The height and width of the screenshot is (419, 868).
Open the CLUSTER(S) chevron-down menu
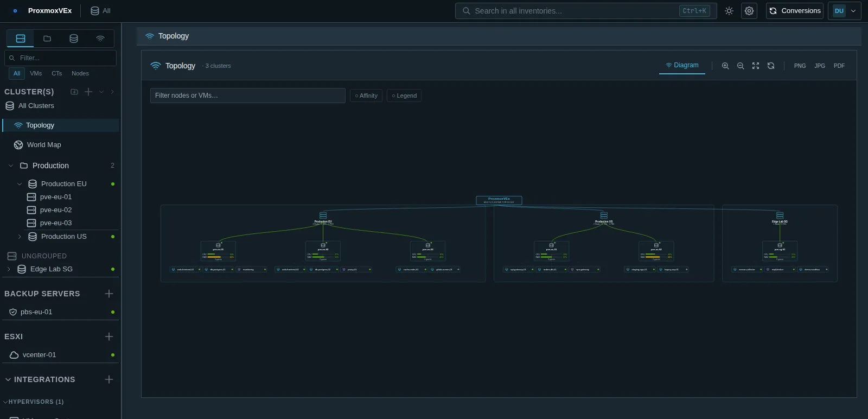click(101, 92)
